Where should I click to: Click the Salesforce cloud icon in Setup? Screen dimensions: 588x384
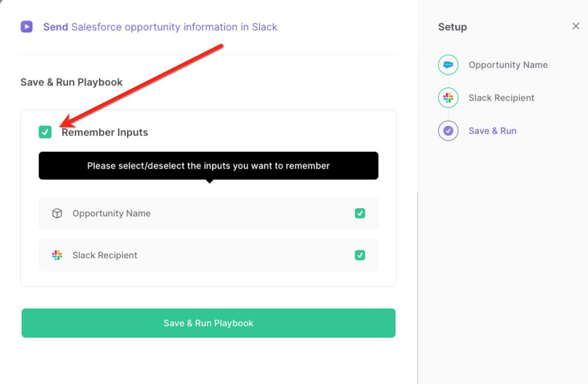tap(448, 65)
